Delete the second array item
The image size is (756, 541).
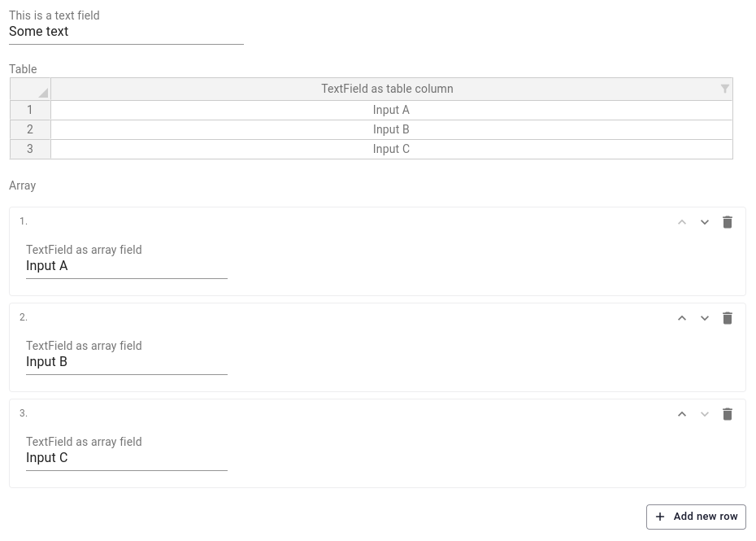pyautogui.click(x=728, y=318)
